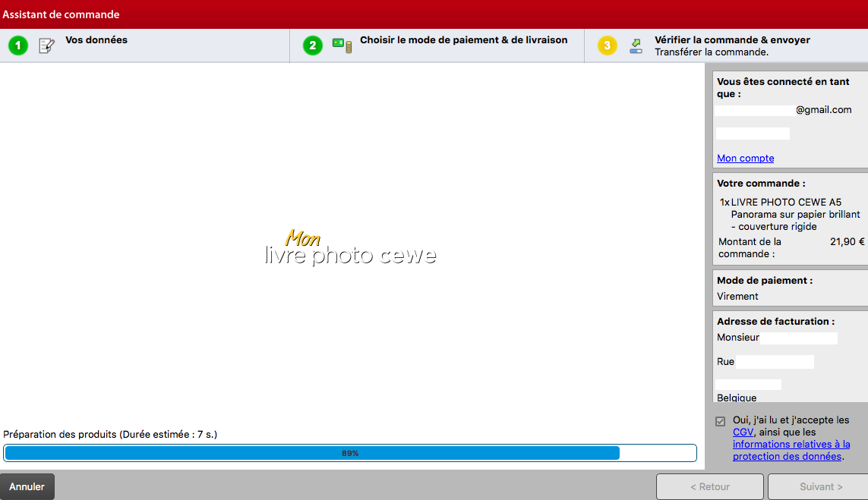Click the yellow step 3 circle icon
This screenshot has width=868, height=500.
coord(608,46)
